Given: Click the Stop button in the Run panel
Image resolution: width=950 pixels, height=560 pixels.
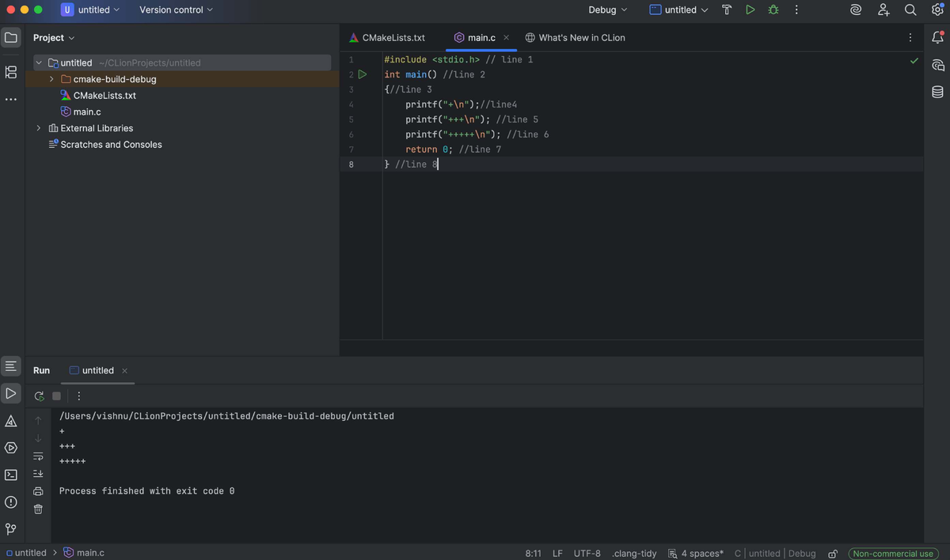Looking at the screenshot, I should tap(56, 396).
